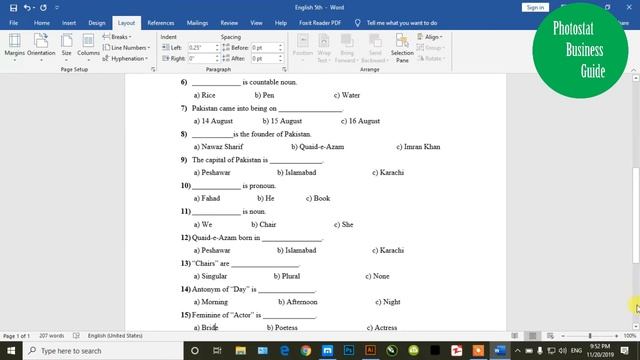
Task: Open the Margins dropdown
Action: click(x=14, y=47)
